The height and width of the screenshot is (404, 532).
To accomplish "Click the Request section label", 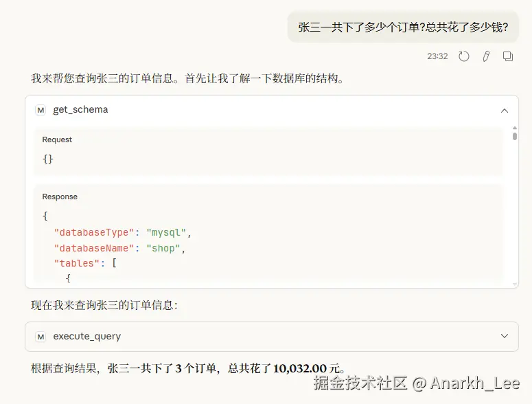I will tap(57, 139).
